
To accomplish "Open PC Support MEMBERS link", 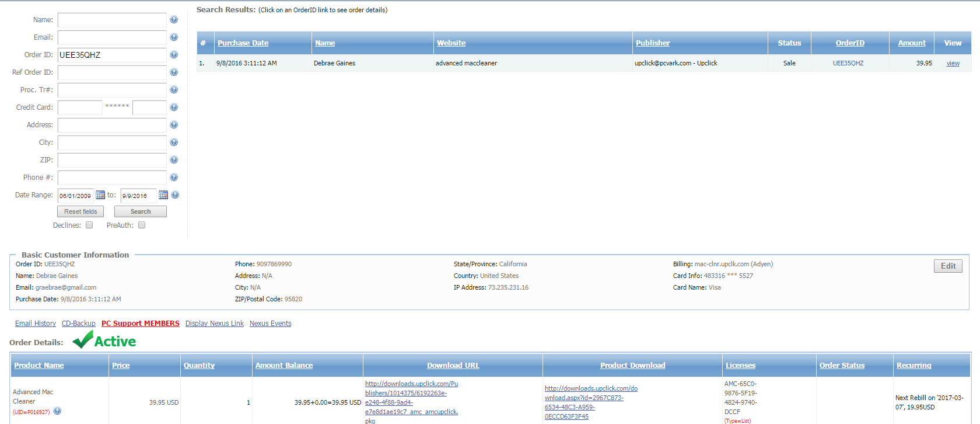I will [x=140, y=324].
